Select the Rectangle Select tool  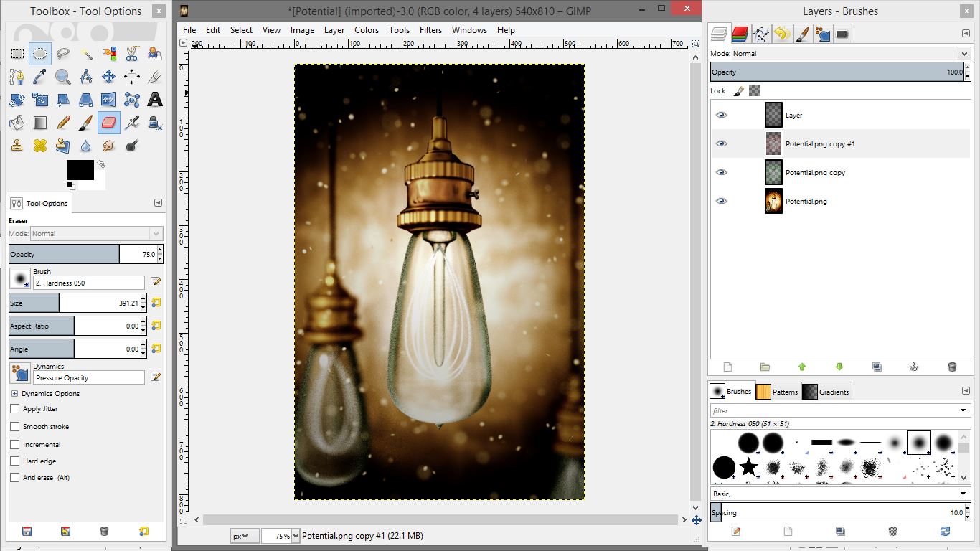coord(17,54)
